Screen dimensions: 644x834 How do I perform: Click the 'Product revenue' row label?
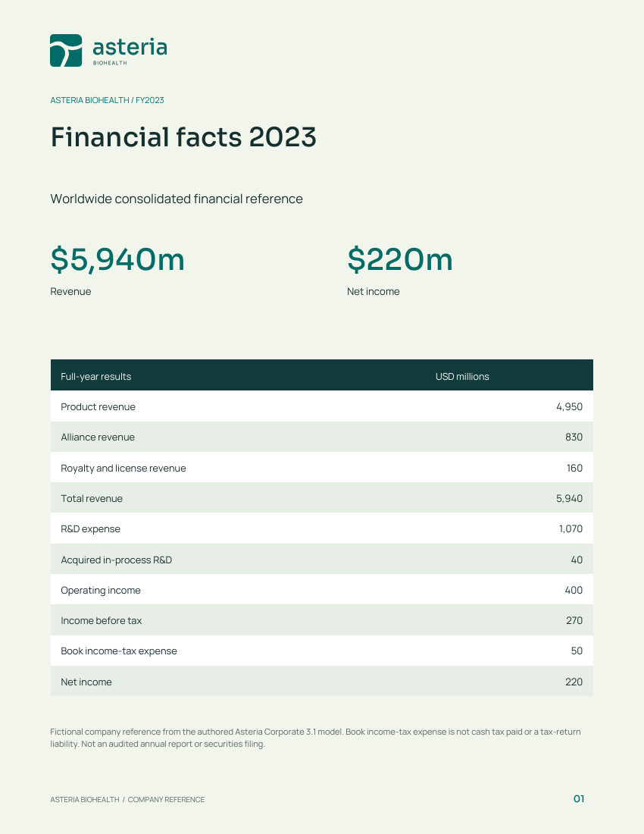coord(98,407)
